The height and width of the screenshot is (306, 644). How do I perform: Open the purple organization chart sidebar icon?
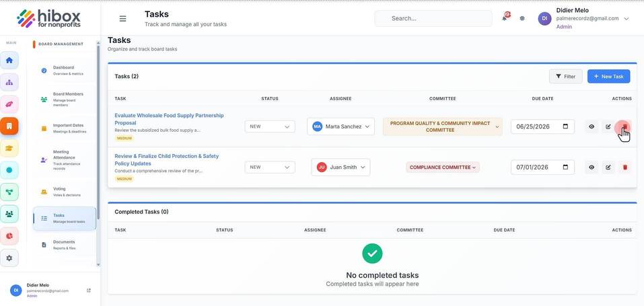point(9,82)
